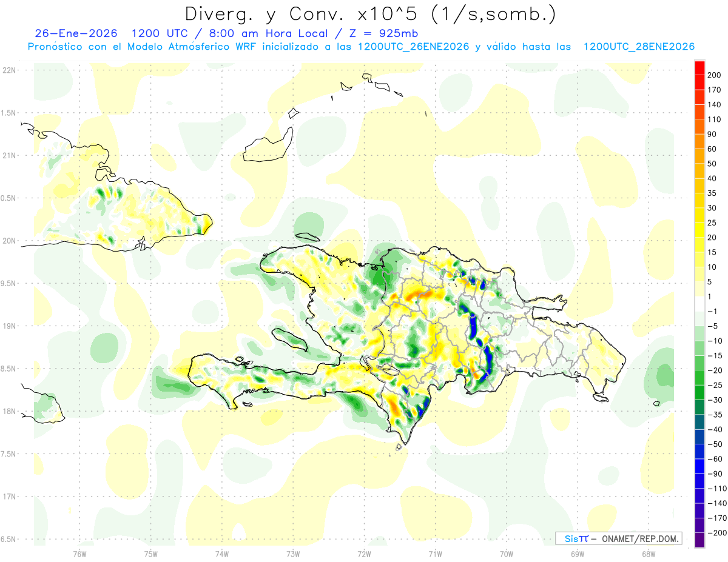Click the '-90' colorbar value
This screenshot has height=562, width=728.
716,474
